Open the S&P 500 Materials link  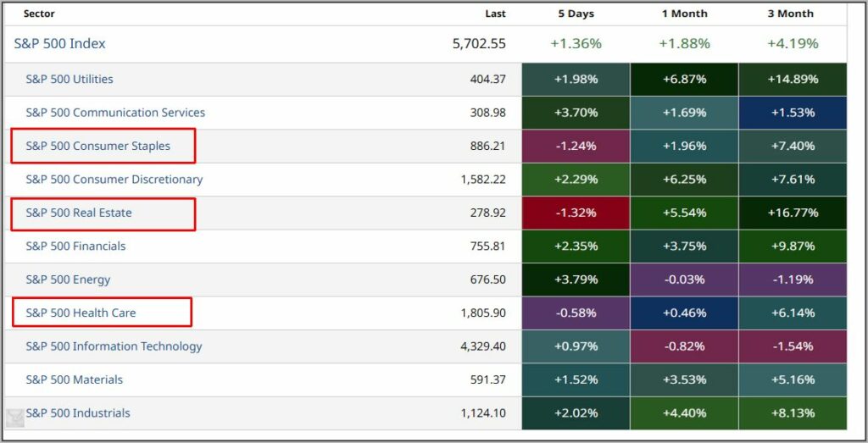[x=74, y=379]
